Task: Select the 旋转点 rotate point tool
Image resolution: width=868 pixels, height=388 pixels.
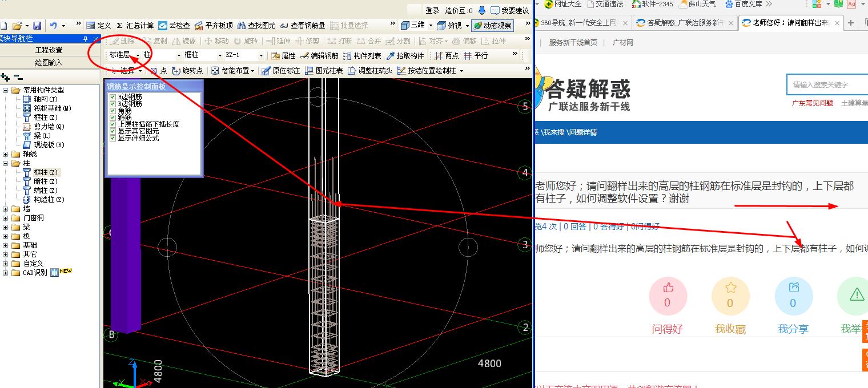Action: (x=187, y=71)
